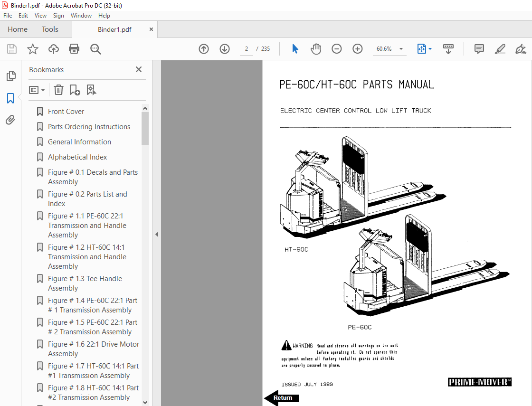
Task: Go to next page arrow
Action: click(225, 49)
